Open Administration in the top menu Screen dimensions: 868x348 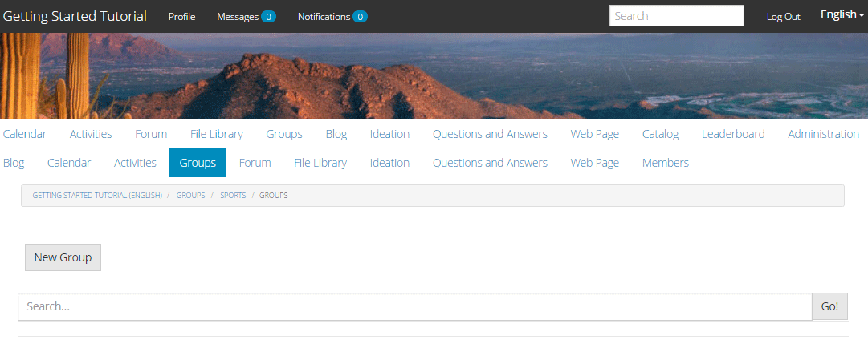[x=823, y=134]
